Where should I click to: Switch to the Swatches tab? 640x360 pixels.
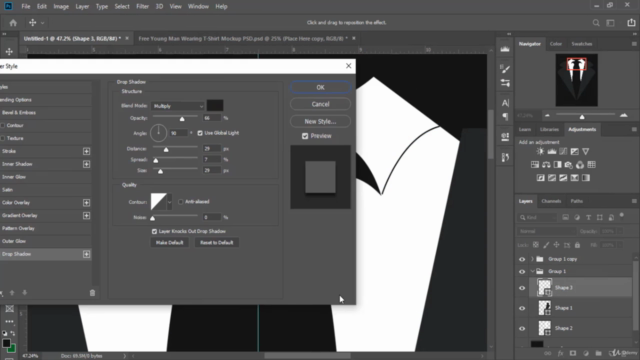[582, 44]
